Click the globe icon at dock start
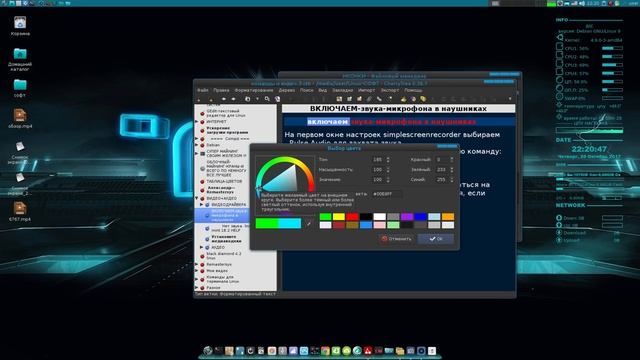 tap(208, 351)
